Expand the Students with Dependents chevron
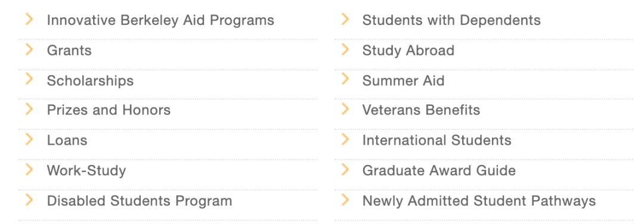The height and width of the screenshot is (224, 644). 345,19
